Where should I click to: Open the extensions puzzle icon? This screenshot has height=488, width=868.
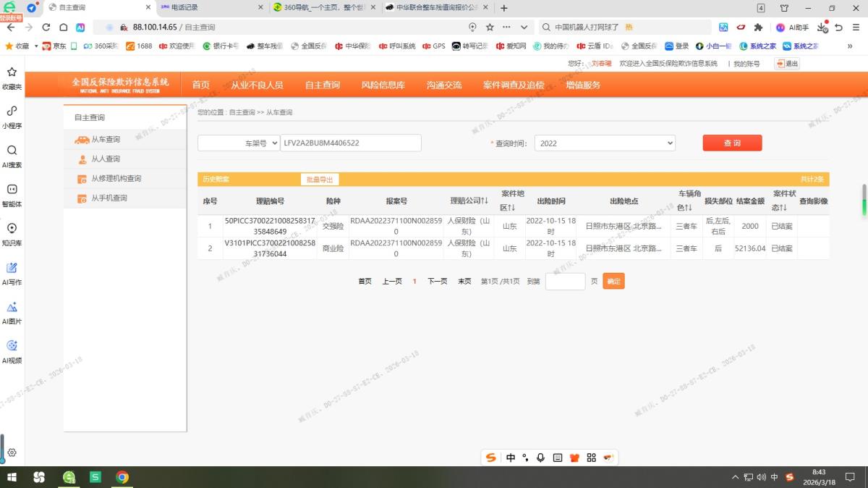758,27
